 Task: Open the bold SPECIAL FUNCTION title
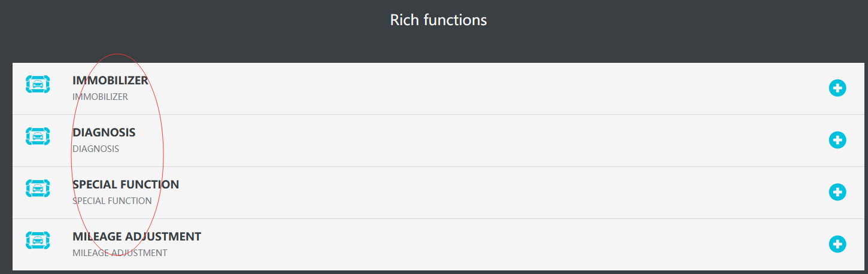coord(126,184)
